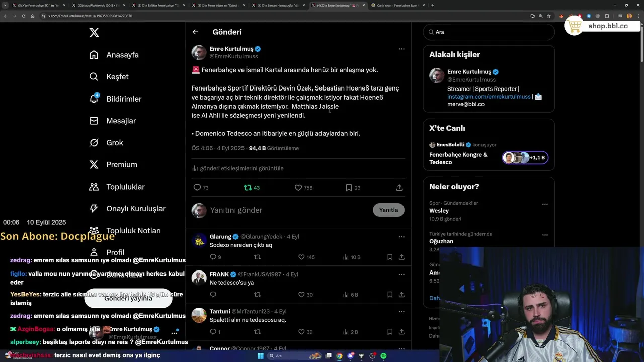Reload the page in the browser

[x=23, y=16]
